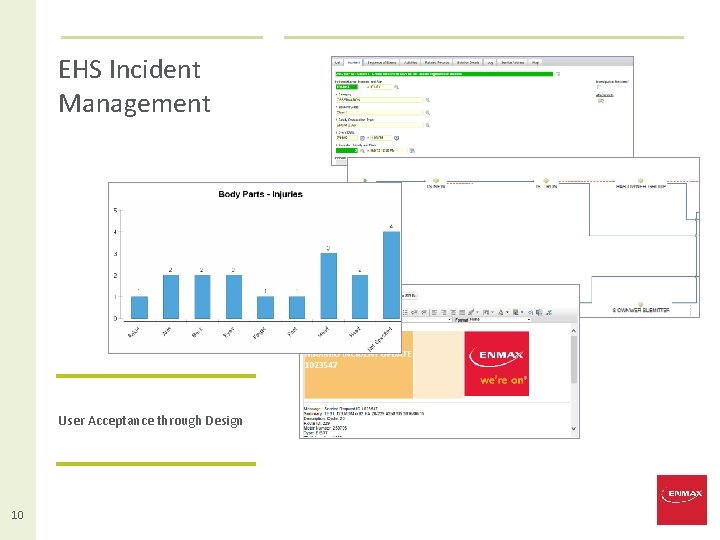Tick the Investigation Required checkbox

click(x=598, y=87)
